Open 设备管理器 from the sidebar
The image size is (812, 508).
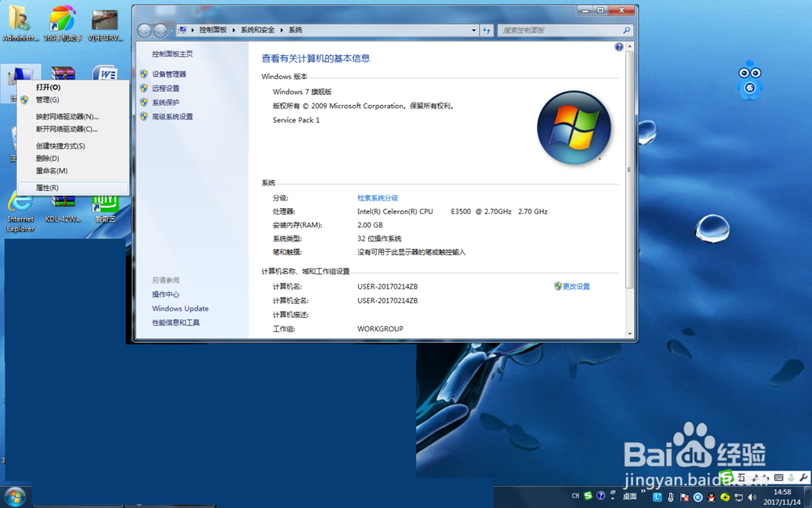(x=169, y=74)
